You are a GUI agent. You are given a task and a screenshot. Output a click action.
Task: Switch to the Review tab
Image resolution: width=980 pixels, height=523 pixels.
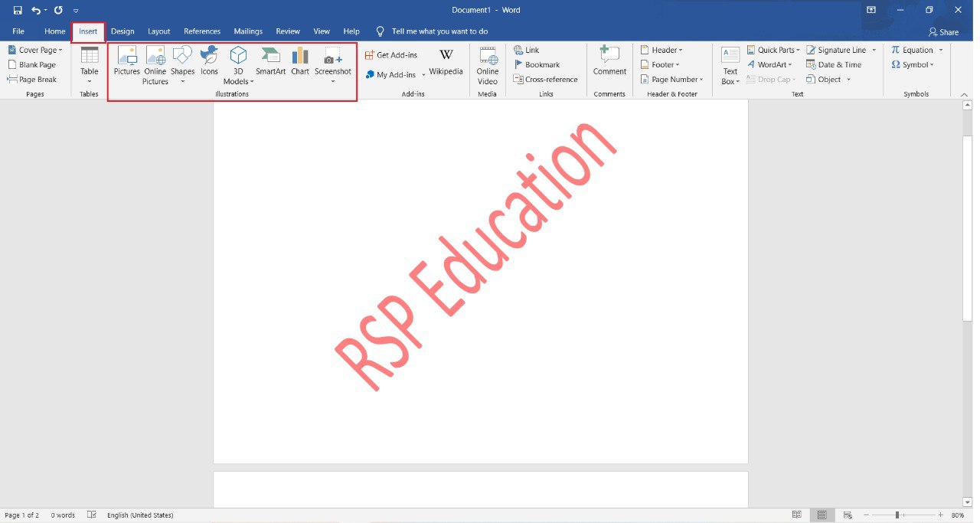pyautogui.click(x=288, y=31)
